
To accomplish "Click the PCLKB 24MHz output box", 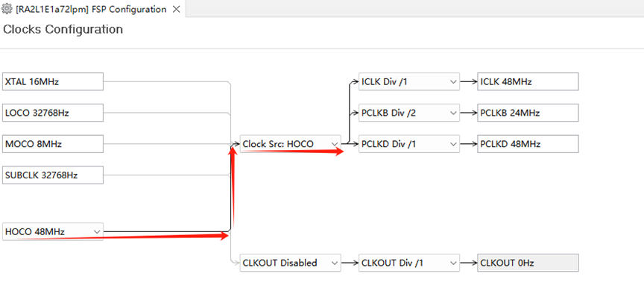I will click(528, 113).
